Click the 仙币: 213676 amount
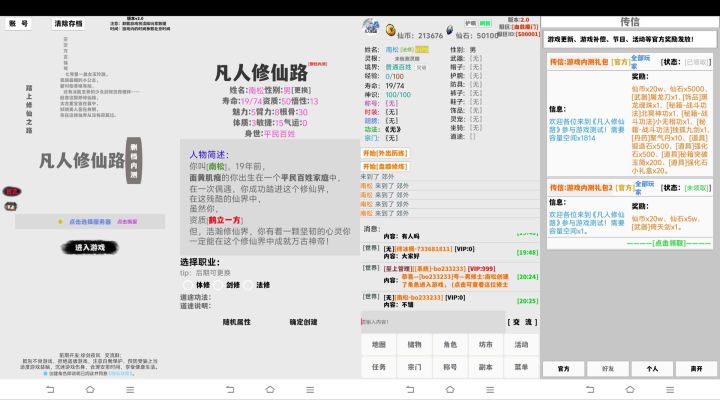The height and width of the screenshot is (400, 720). (x=420, y=35)
